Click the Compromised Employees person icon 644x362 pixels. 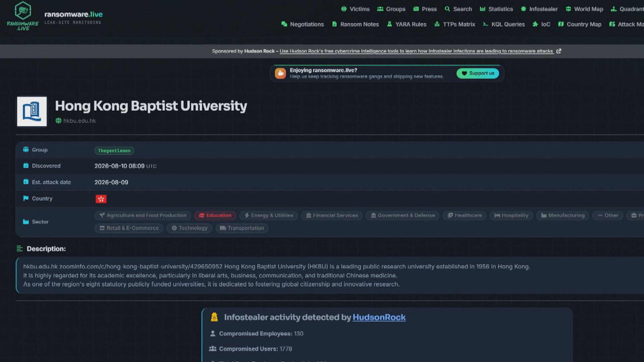pos(212,334)
